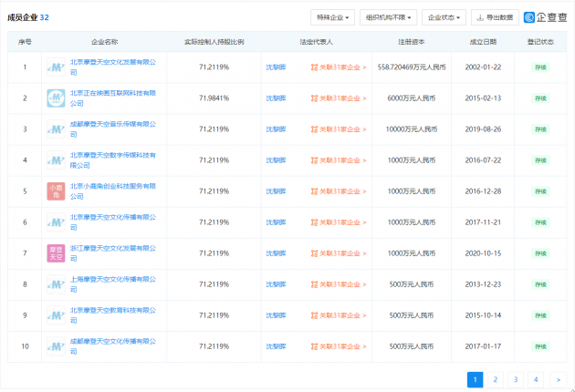Image resolution: width=575 pixels, height=392 pixels.
Task: Click the related-enterprise icon in row 8
Action: point(314,284)
